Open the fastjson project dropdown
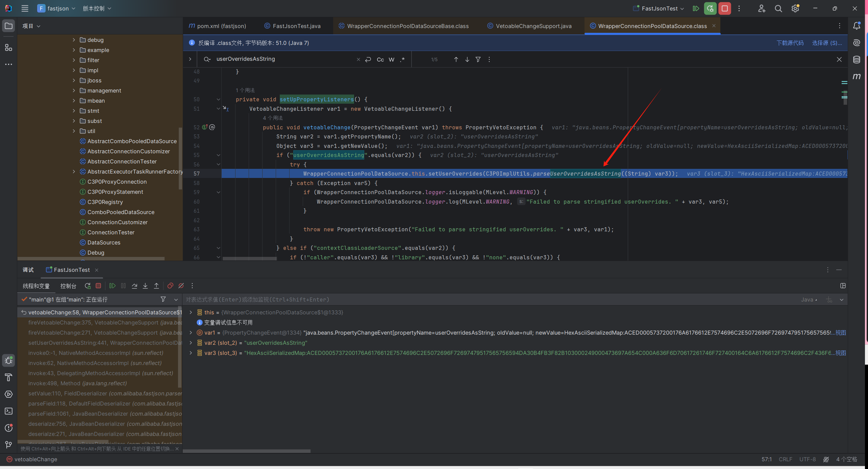 [x=56, y=8]
